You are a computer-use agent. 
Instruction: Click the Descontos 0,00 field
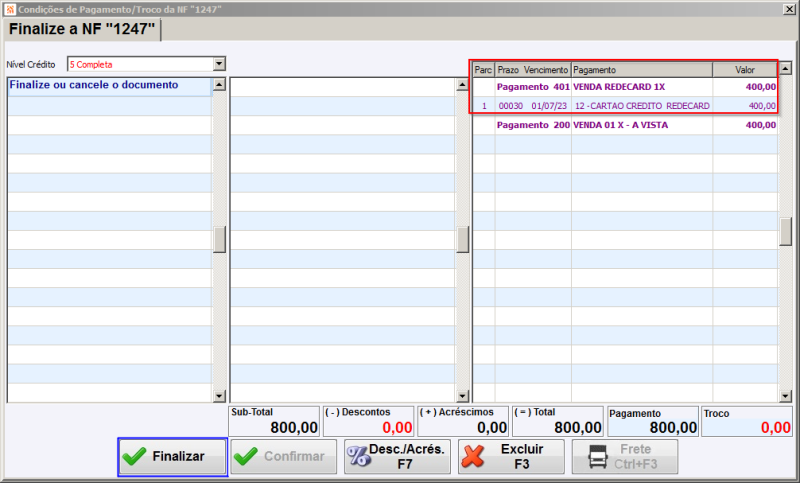[368, 421]
